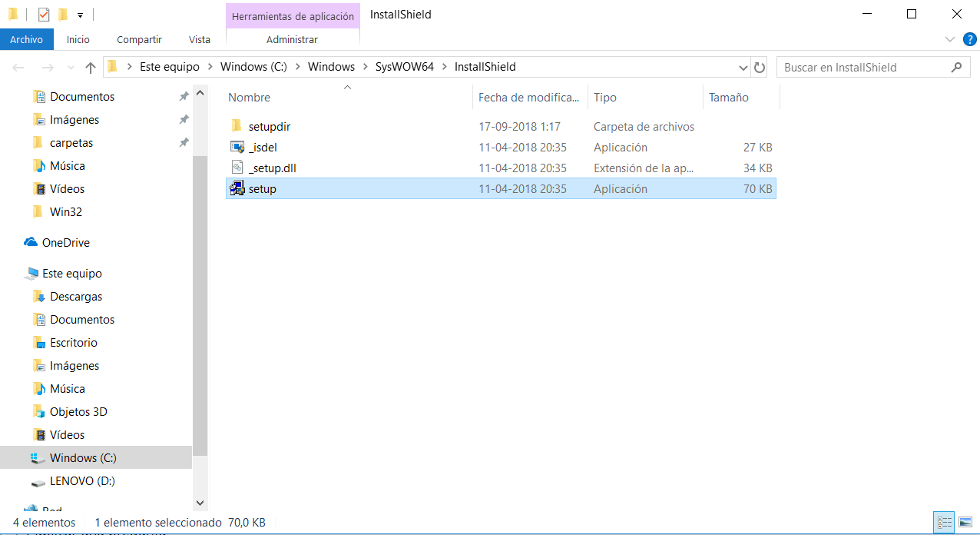Select the LENOVO (D:) drive
The height and width of the screenshot is (535, 980).
(x=82, y=481)
